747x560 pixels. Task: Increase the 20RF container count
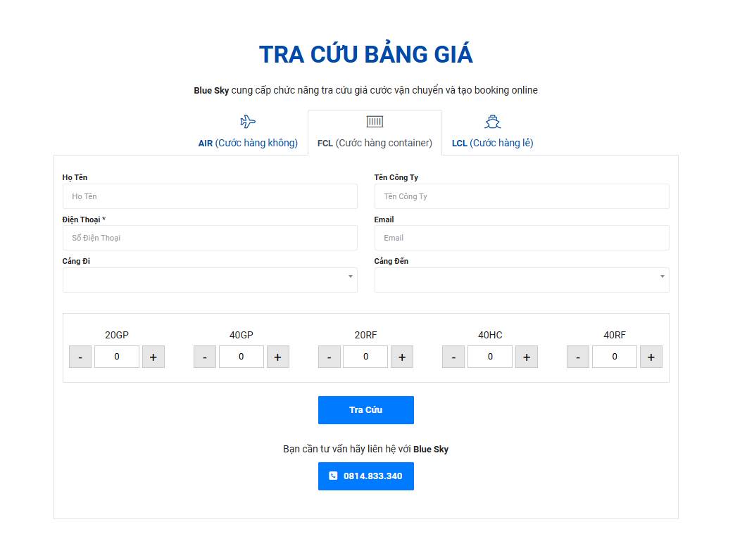[x=402, y=357]
